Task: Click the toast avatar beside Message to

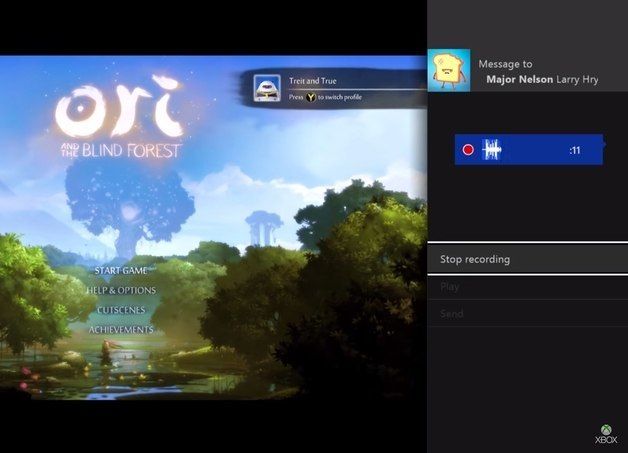Action: click(449, 70)
